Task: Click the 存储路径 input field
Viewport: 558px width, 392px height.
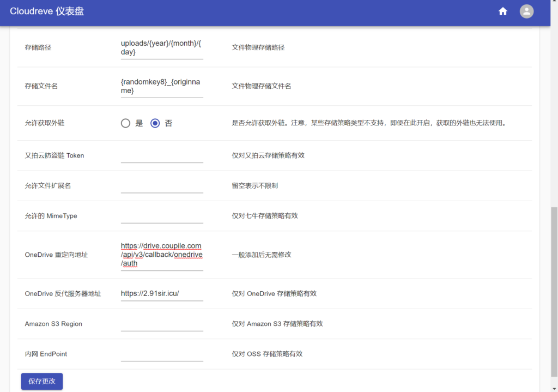Action: pos(161,48)
